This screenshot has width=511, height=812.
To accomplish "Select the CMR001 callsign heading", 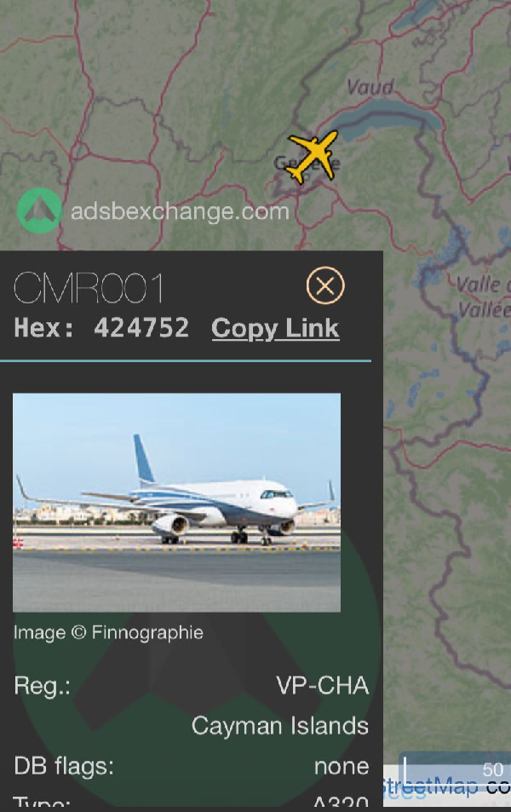I will pyautogui.click(x=89, y=288).
